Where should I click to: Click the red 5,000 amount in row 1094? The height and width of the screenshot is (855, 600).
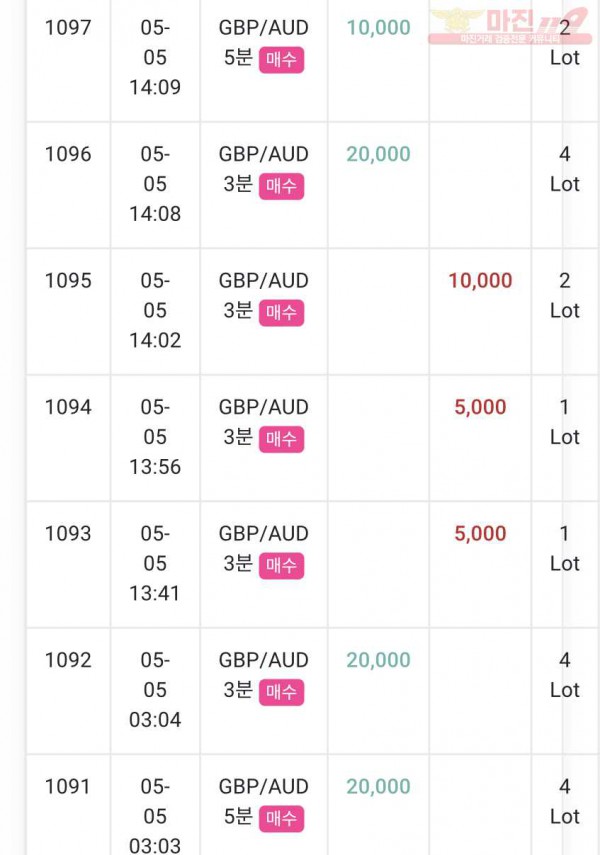pos(481,407)
